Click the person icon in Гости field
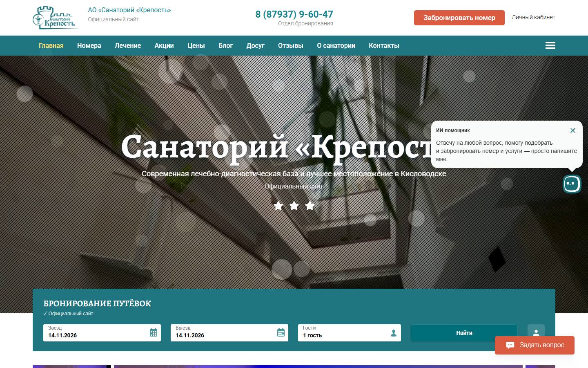The width and height of the screenshot is (588, 368). coord(394,333)
